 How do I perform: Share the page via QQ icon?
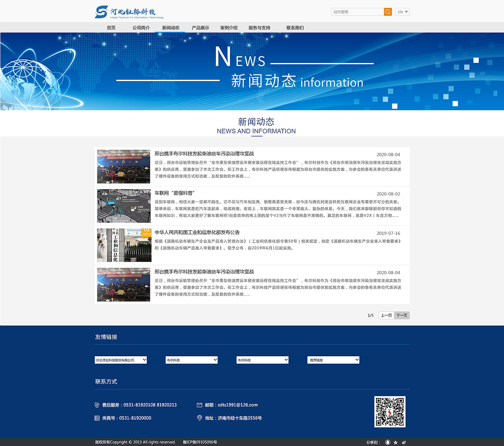tap(388, 442)
